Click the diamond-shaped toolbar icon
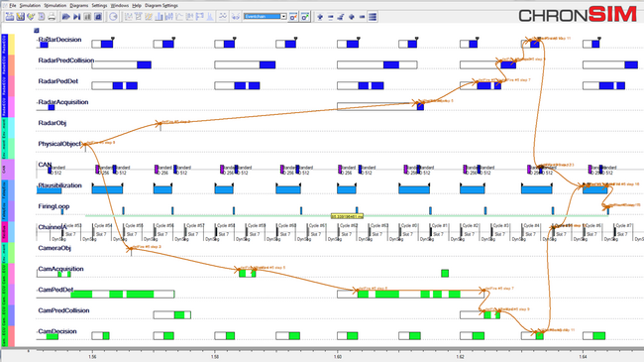The image size is (644, 362). (352, 17)
